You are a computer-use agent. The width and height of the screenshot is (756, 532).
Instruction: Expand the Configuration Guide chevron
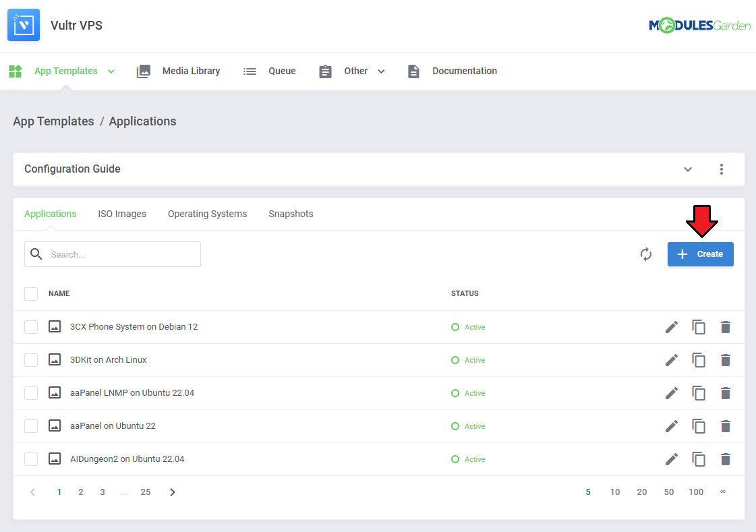[688, 169]
